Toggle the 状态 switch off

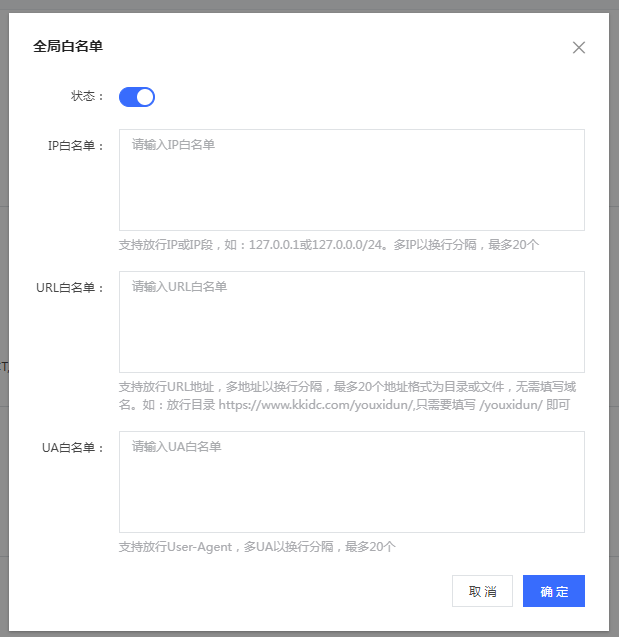pos(137,97)
